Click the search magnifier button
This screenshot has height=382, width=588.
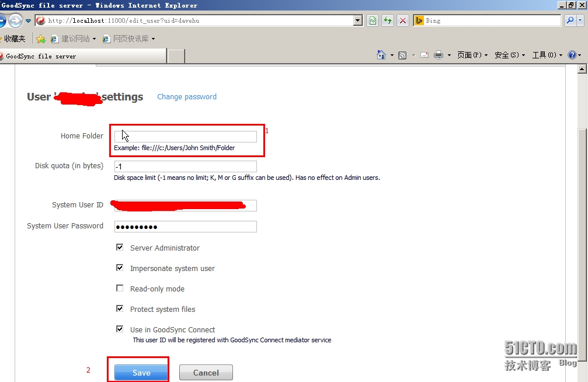pyautogui.click(x=570, y=20)
